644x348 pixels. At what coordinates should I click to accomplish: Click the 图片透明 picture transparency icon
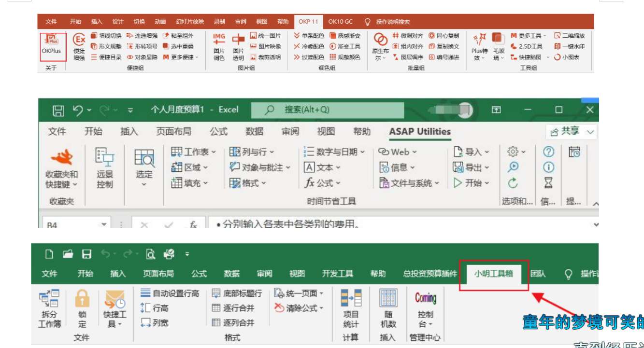click(238, 46)
